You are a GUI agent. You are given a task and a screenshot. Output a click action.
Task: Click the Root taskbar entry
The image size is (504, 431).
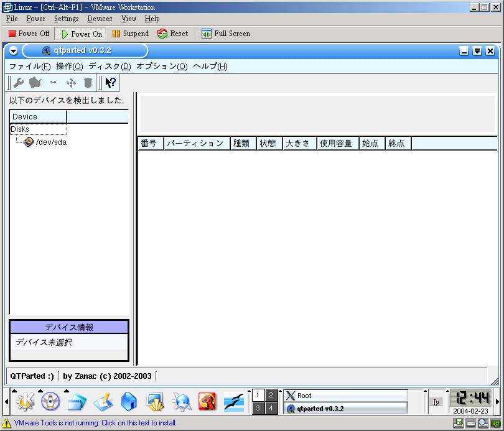tap(345, 396)
